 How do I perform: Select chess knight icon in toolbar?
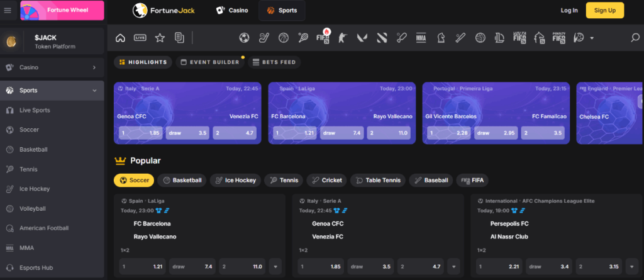pyautogui.click(x=441, y=38)
